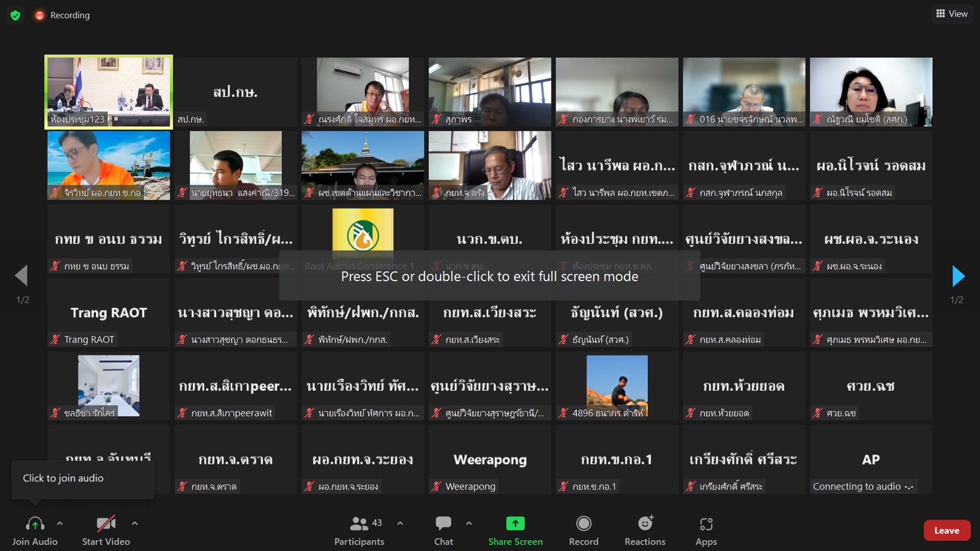The width and height of the screenshot is (980, 551).
Task: Open the Apps panel
Action: 706,531
